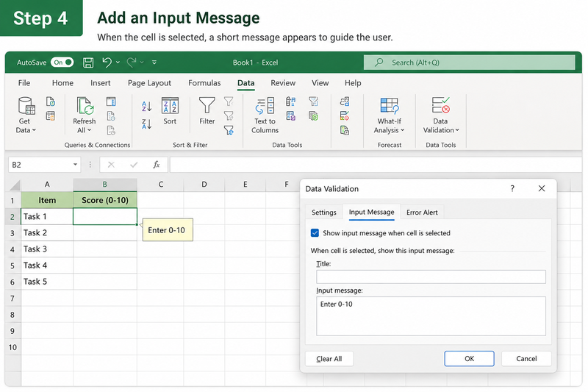
Task: Click the What-If Analysis icon
Action: coord(390,106)
